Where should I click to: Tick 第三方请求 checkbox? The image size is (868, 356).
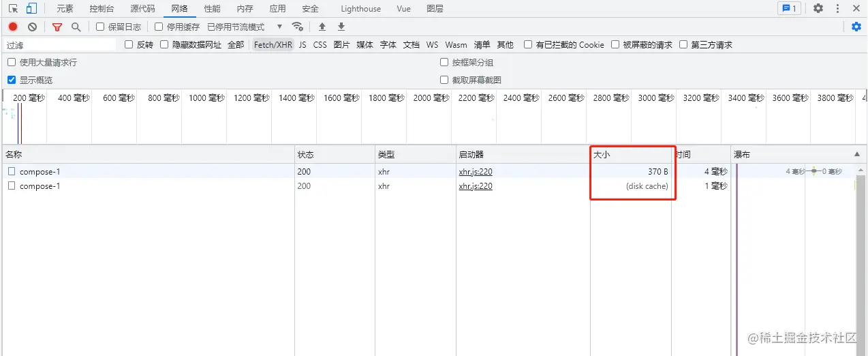pos(683,45)
